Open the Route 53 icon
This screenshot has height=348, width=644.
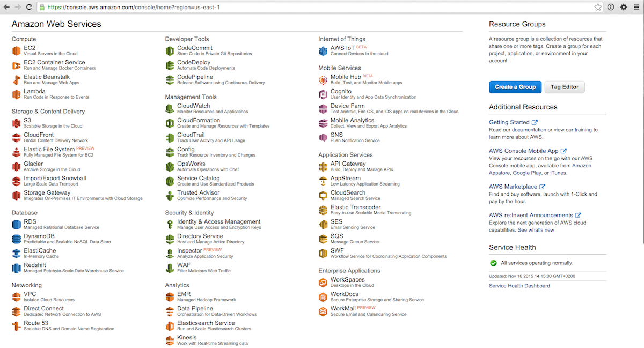[x=16, y=326]
